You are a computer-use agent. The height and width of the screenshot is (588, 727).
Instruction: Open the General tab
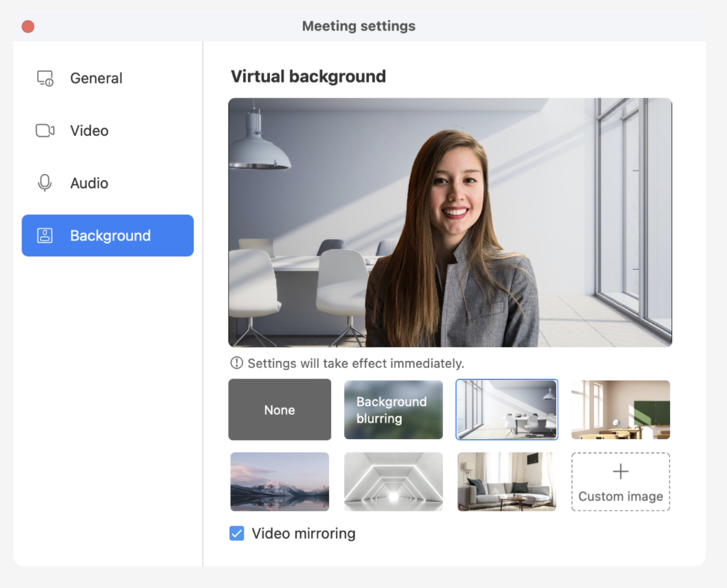(96, 78)
